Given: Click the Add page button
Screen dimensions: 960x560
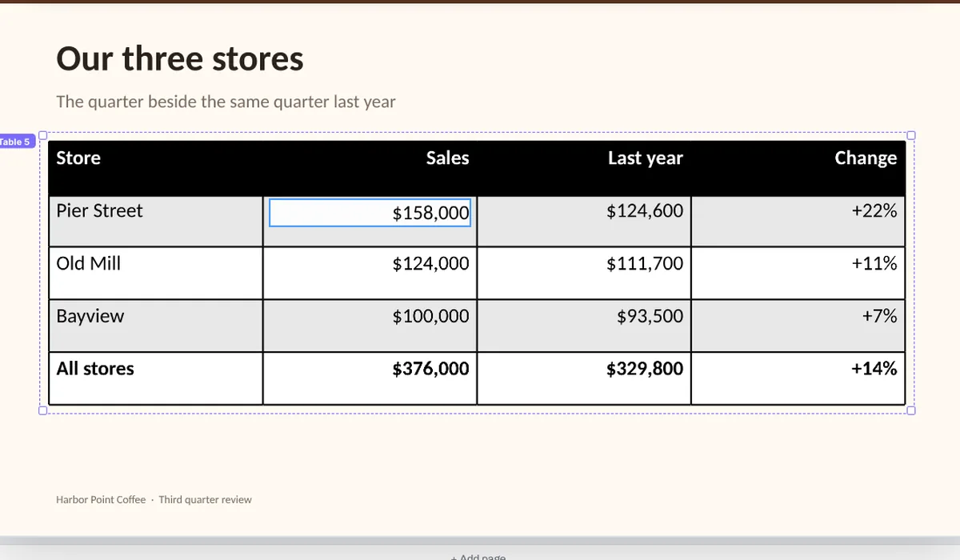Looking at the screenshot, I should pos(478,557).
